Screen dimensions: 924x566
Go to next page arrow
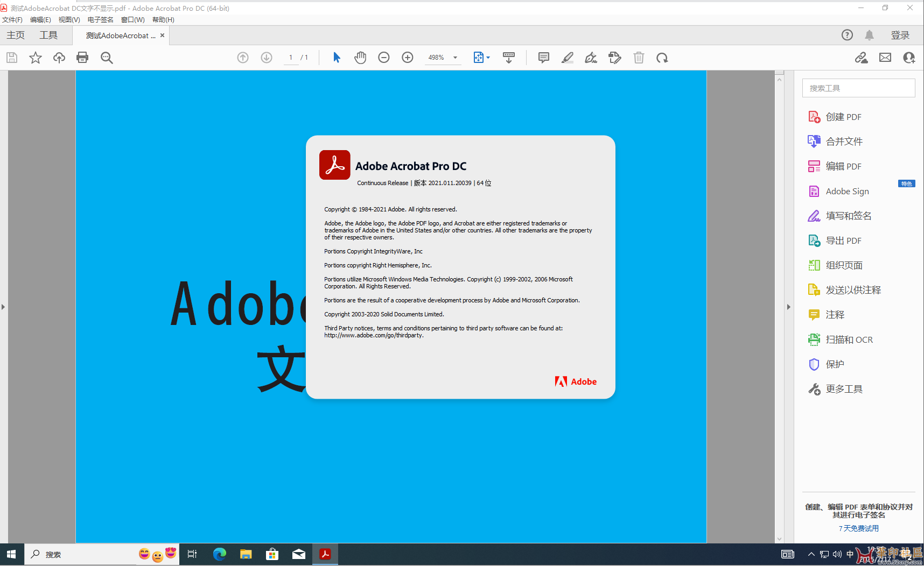coord(267,58)
